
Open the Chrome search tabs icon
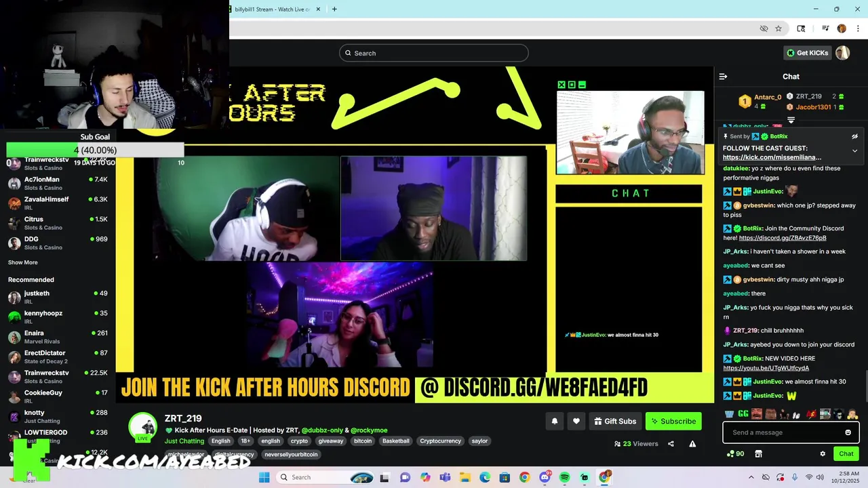pyautogui.click(x=801, y=28)
